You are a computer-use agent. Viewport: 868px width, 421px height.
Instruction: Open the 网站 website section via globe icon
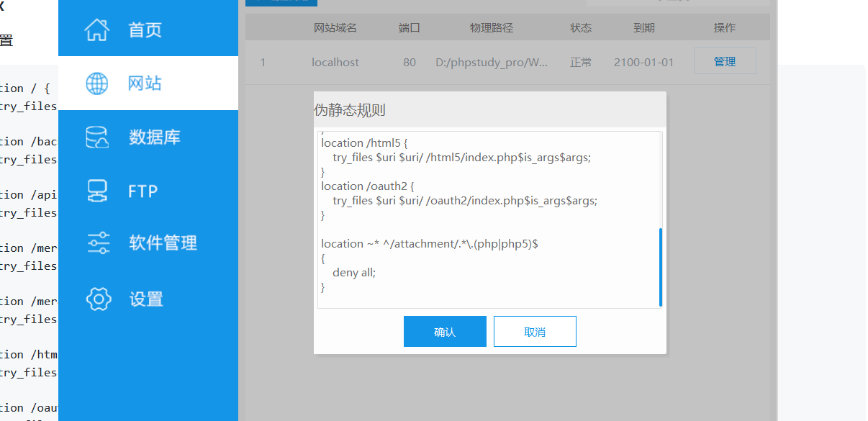[x=98, y=83]
